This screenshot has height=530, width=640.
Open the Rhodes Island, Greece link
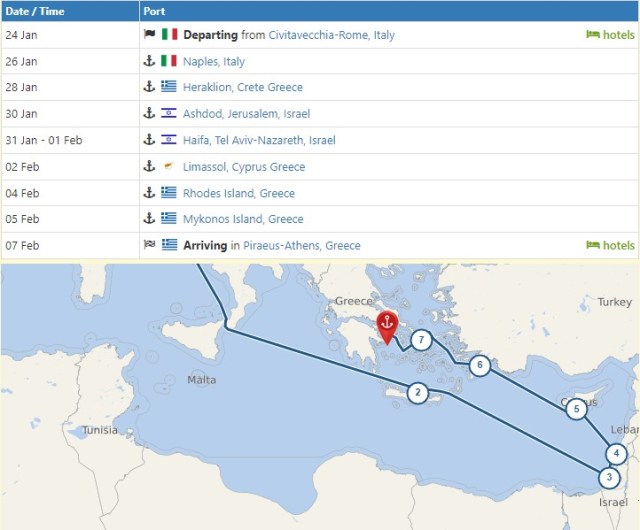239,193
